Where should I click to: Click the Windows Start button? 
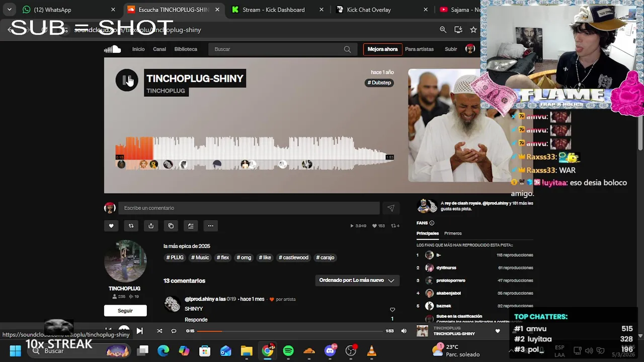coord(15,351)
